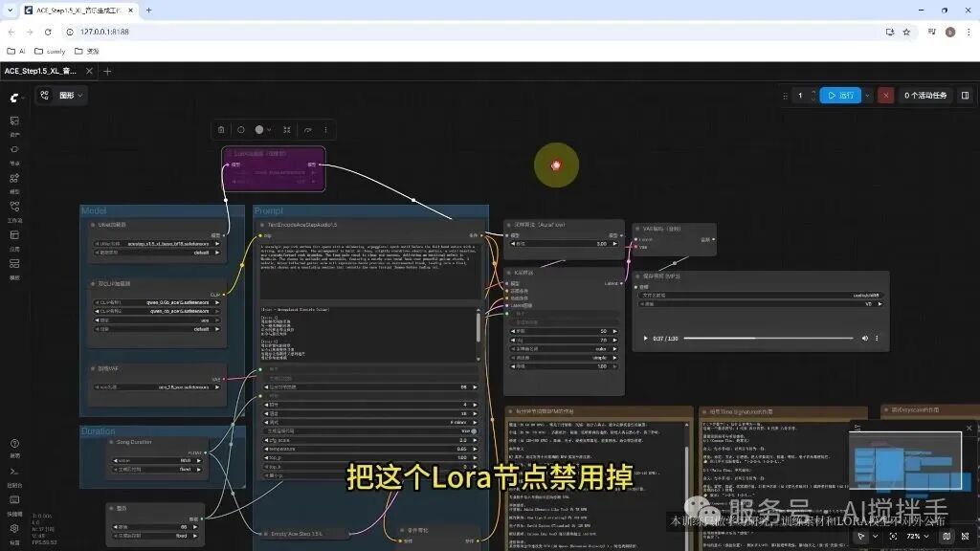Toggle the right side panel icon

(965, 96)
